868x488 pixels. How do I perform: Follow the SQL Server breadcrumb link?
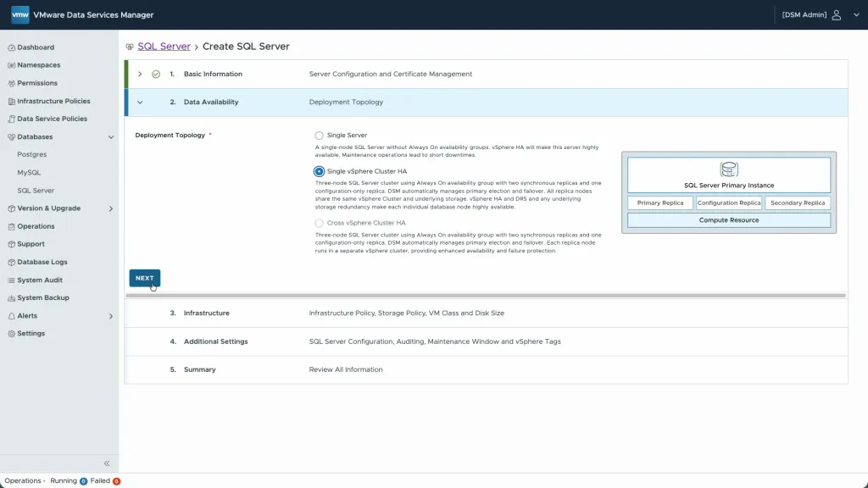click(164, 47)
